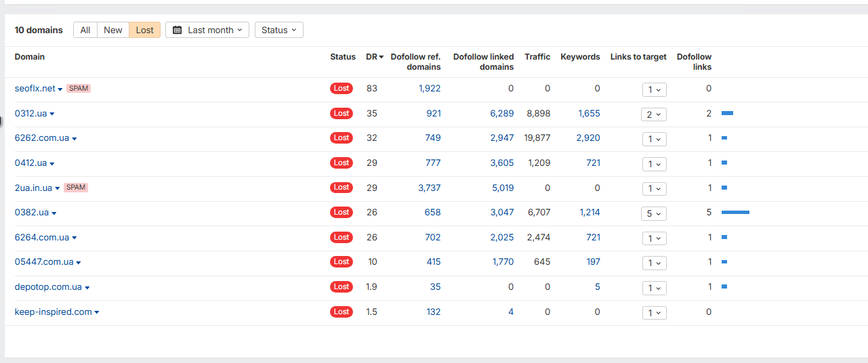Click the caret arrow beside 6262.com.ua

[75, 139]
